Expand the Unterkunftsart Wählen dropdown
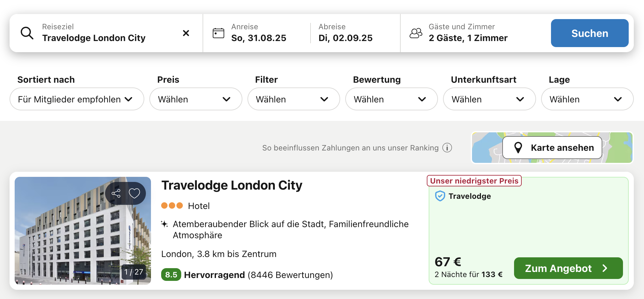The width and height of the screenshot is (644, 299). [x=489, y=99]
